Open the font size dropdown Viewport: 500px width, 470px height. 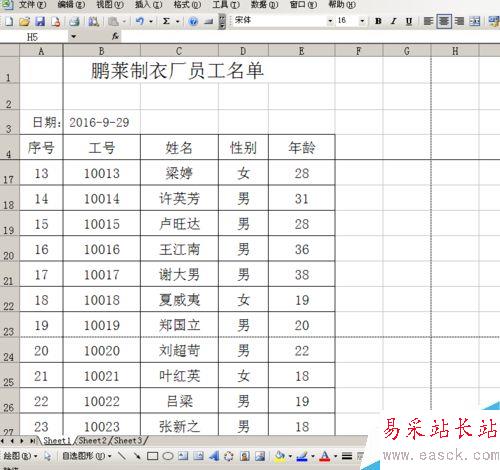(362, 21)
